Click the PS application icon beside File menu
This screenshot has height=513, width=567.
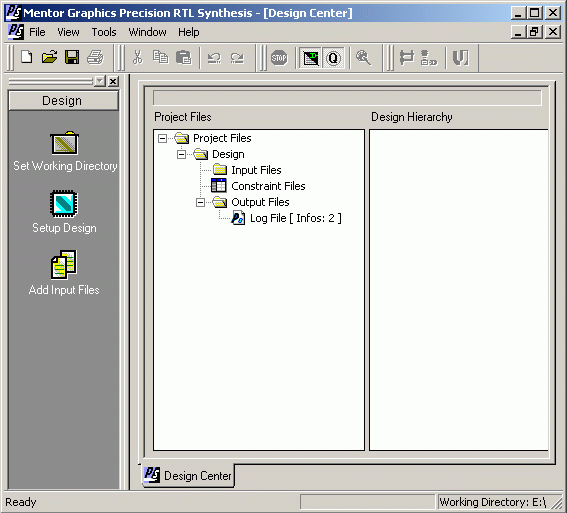pos(16,32)
